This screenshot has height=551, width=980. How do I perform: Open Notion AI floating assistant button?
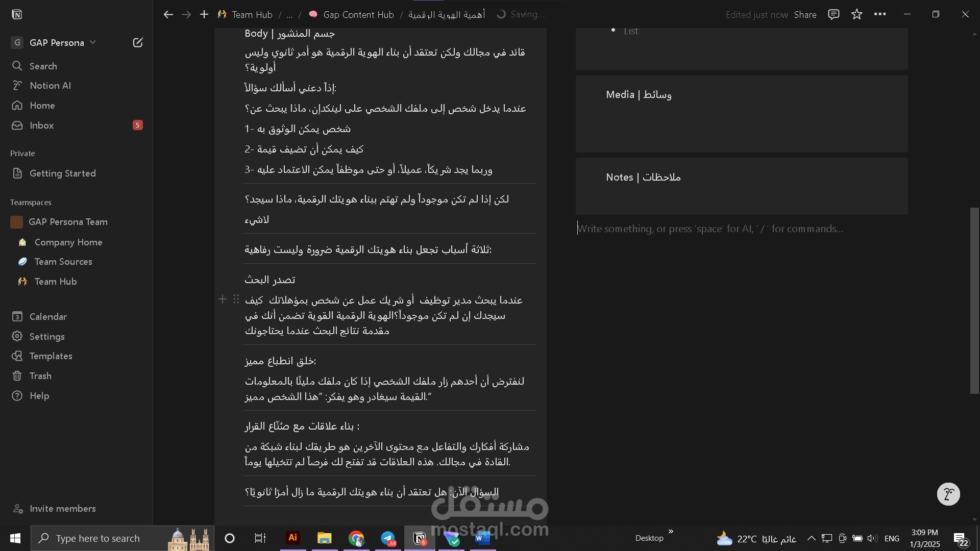(x=948, y=494)
